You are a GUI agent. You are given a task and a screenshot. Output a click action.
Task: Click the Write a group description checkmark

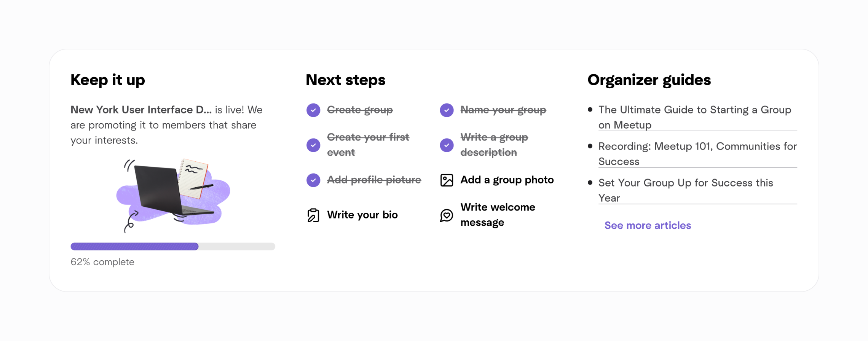pos(447,145)
